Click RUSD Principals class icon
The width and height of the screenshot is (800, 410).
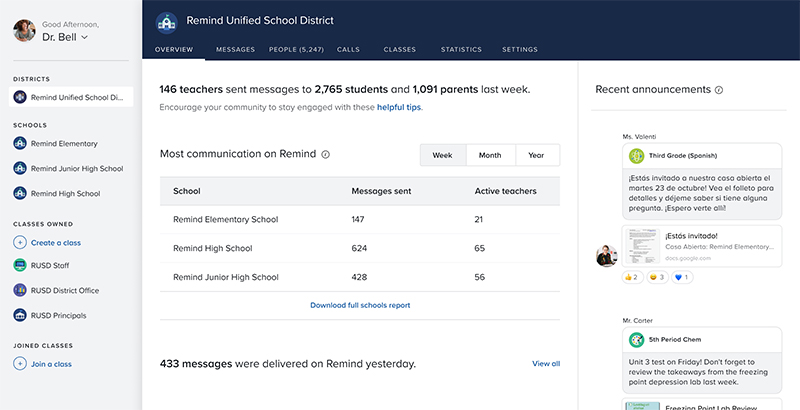(x=20, y=315)
